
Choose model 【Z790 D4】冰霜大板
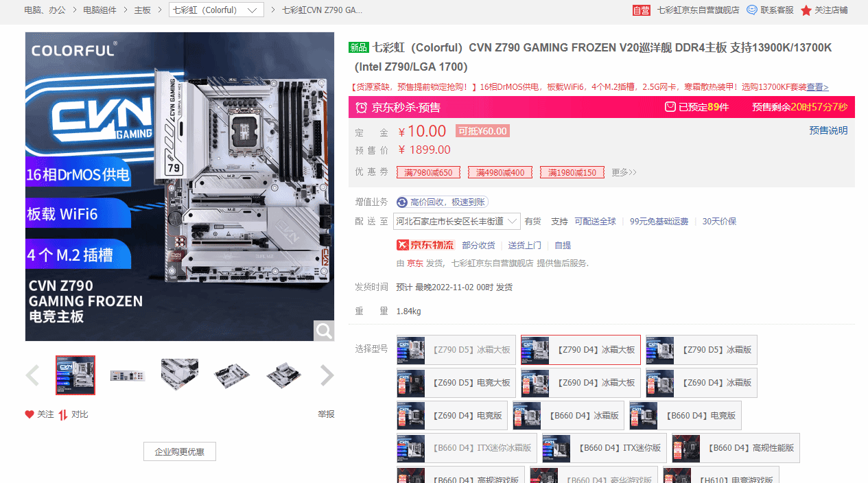(580, 350)
